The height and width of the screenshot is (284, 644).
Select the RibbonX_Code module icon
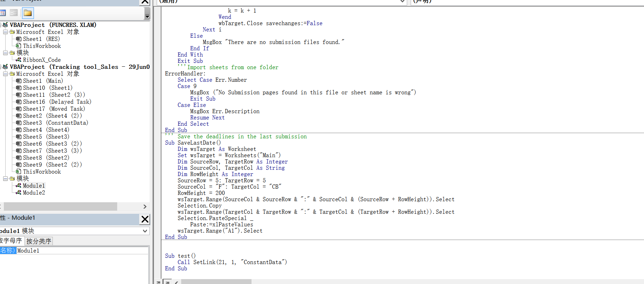(19, 60)
